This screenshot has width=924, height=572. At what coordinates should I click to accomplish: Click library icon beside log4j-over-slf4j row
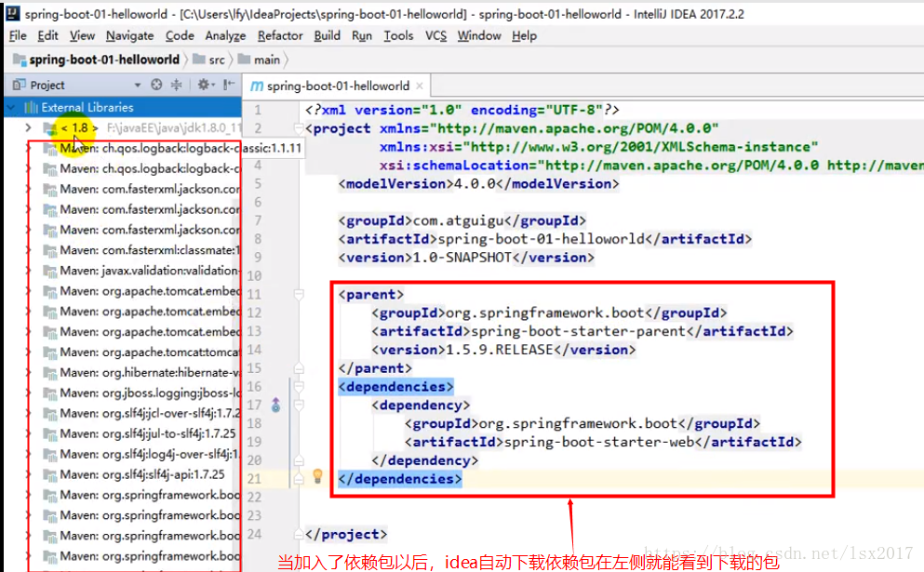[x=50, y=454]
